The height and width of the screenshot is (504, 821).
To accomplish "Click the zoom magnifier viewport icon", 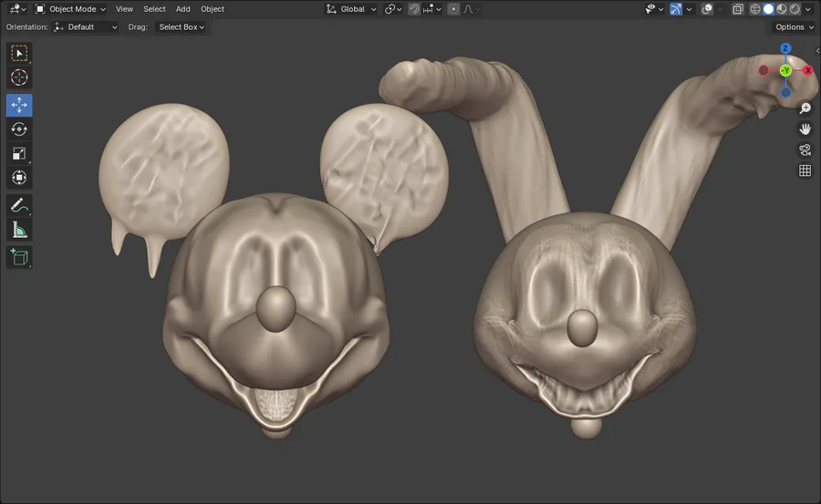I will [x=805, y=108].
